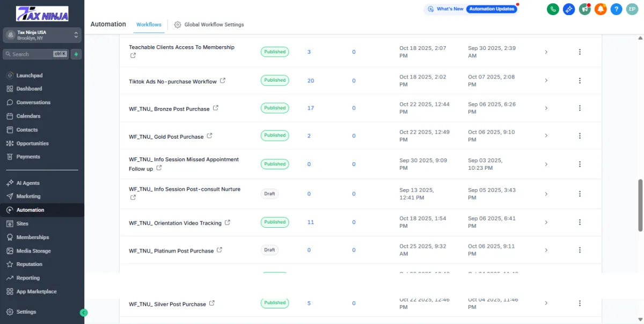Open Tiktok Ads No-purchase Workflow external link icon

point(223,81)
